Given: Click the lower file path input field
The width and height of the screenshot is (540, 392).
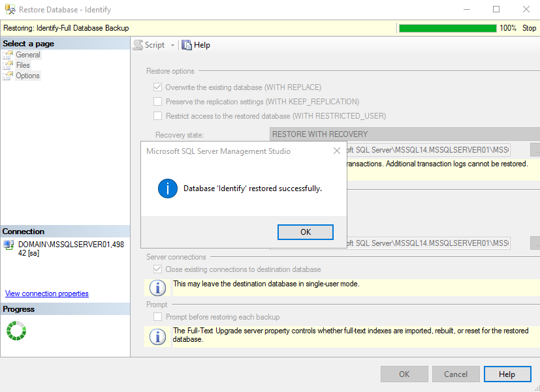Looking at the screenshot, I should pyautogui.click(x=428, y=243).
